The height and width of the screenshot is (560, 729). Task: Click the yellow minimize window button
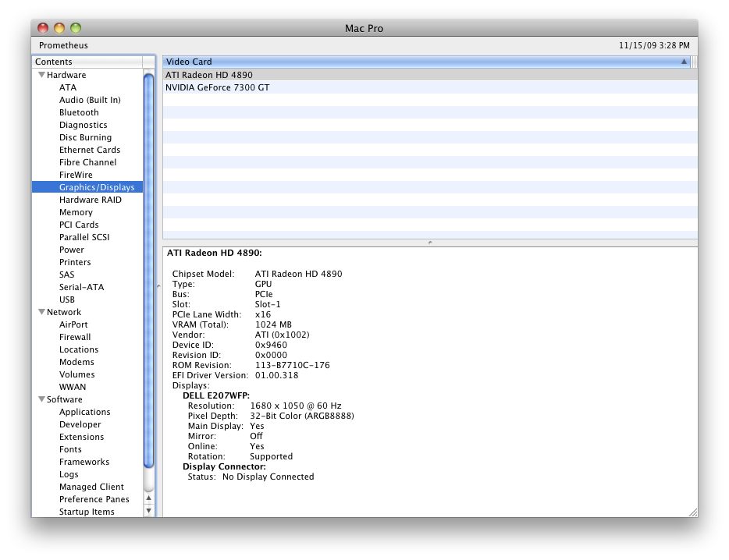59,28
